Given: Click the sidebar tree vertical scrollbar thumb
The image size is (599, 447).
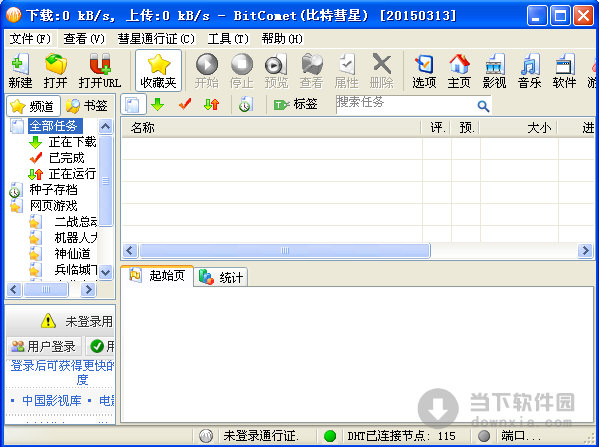Looking at the screenshot, I should pyautogui.click(x=105, y=181).
